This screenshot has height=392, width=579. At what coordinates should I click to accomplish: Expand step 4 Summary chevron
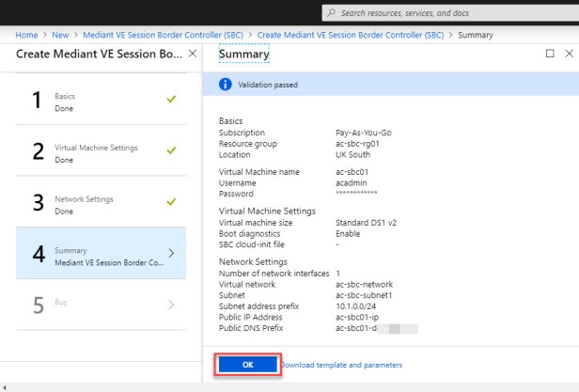coord(170,254)
